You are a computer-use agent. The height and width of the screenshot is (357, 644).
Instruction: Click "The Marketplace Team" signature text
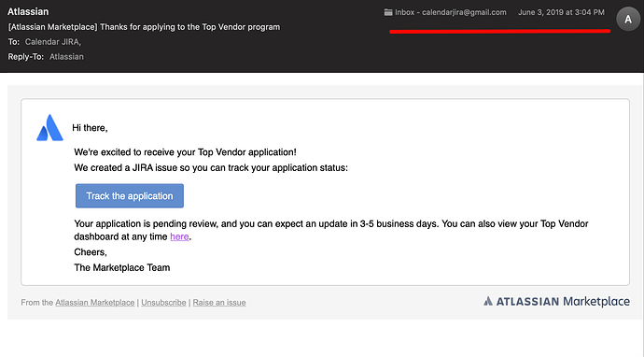click(122, 267)
